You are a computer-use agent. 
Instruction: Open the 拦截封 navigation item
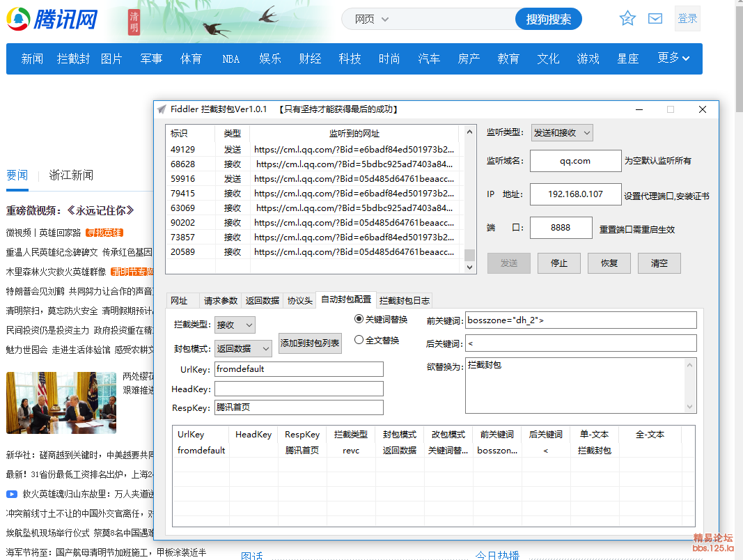[73, 59]
